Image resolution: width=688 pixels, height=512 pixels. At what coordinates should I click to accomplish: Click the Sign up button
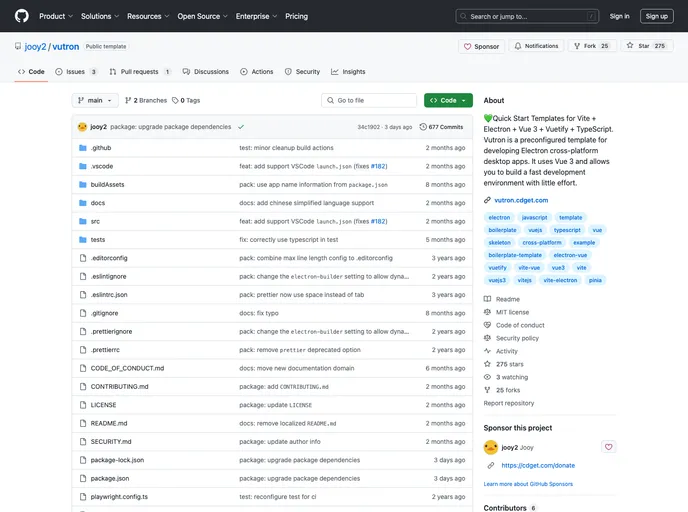[656, 16]
